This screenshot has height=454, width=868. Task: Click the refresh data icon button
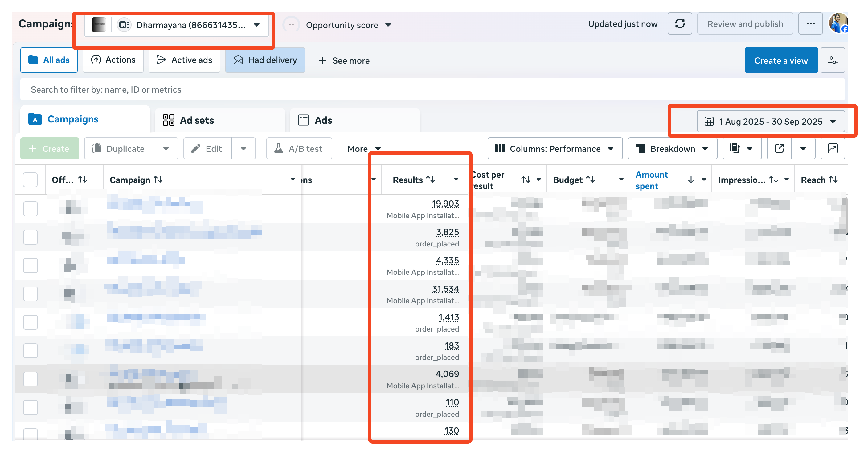680,23
